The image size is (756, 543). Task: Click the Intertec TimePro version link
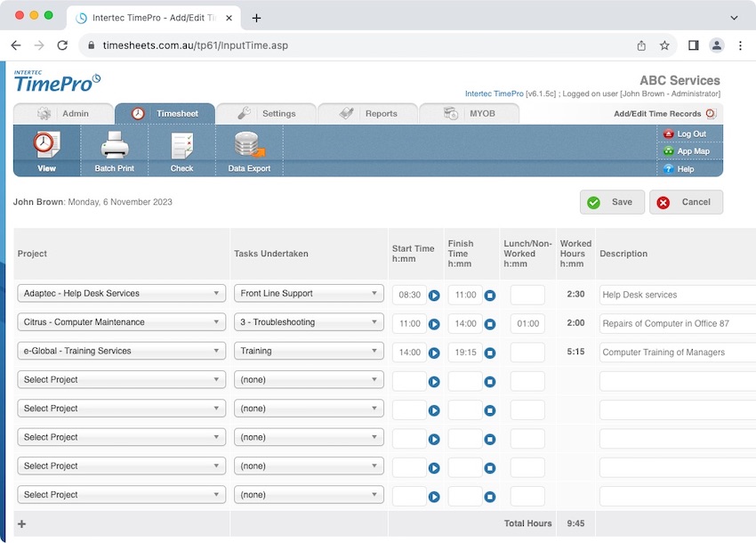495,93
